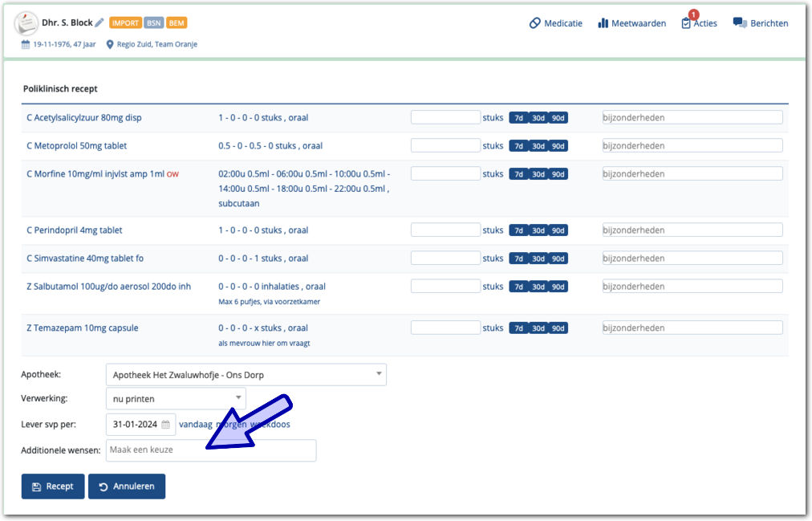
Task: Click the calendar icon in the delivery date field
Action: click(x=165, y=425)
